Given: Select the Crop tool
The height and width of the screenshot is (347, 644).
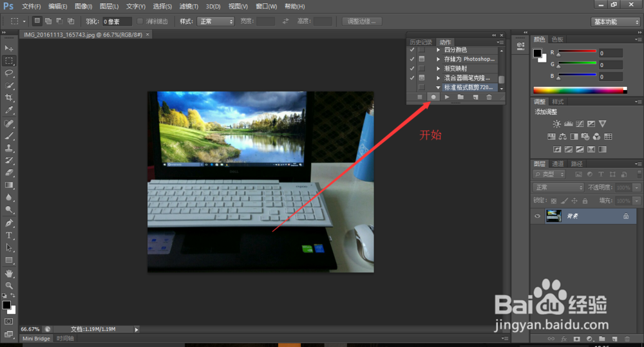Looking at the screenshot, I should pos(8,98).
